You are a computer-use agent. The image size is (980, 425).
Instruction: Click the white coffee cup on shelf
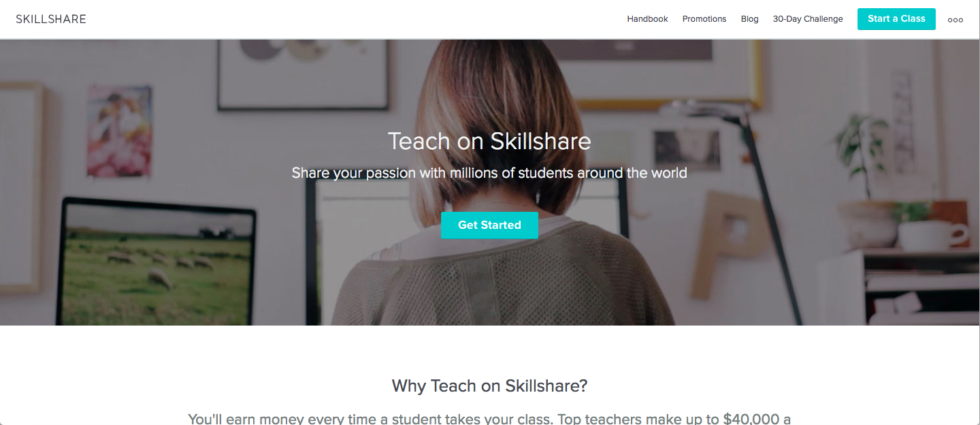click(930, 236)
